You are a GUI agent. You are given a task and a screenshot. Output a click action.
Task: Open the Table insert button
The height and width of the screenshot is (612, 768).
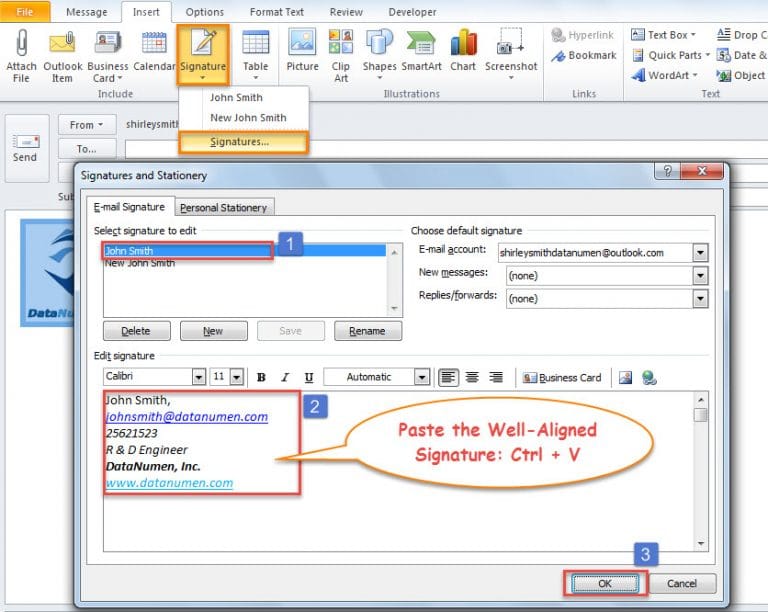pos(256,55)
